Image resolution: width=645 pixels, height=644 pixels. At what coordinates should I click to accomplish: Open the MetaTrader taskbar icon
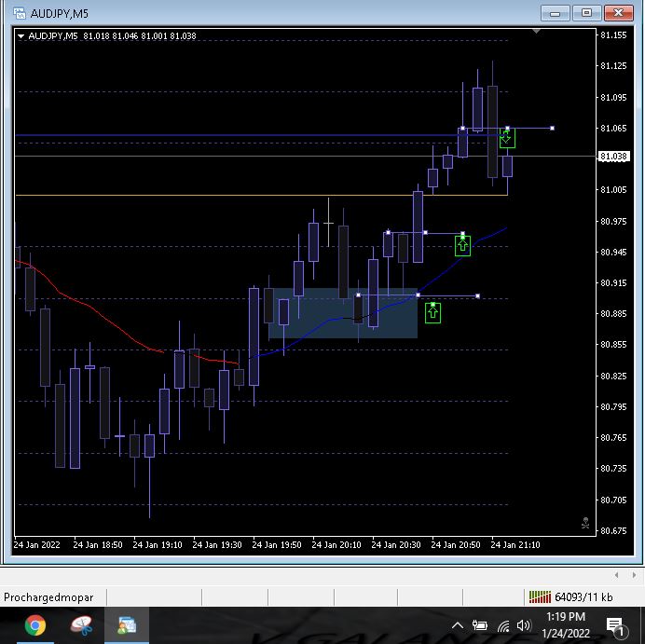click(127, 625)
